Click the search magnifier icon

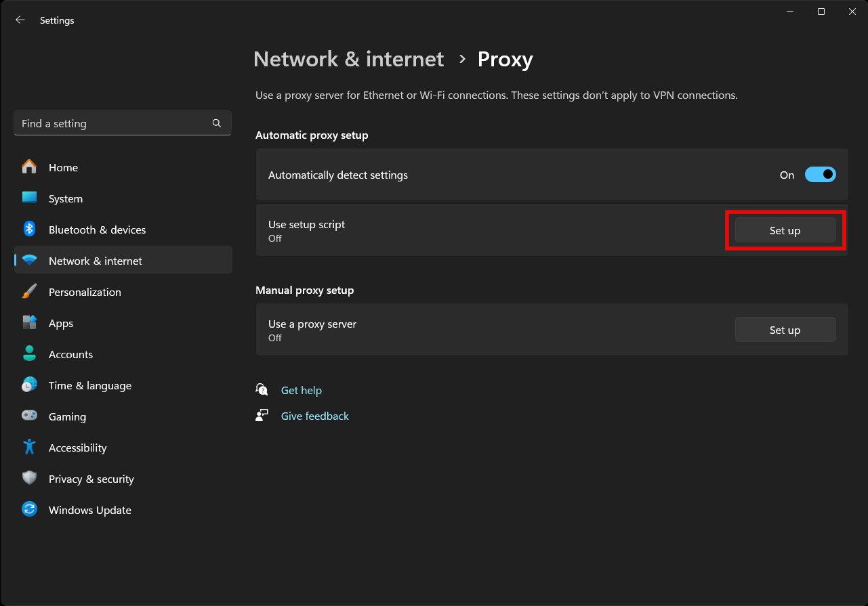[217, 123]
